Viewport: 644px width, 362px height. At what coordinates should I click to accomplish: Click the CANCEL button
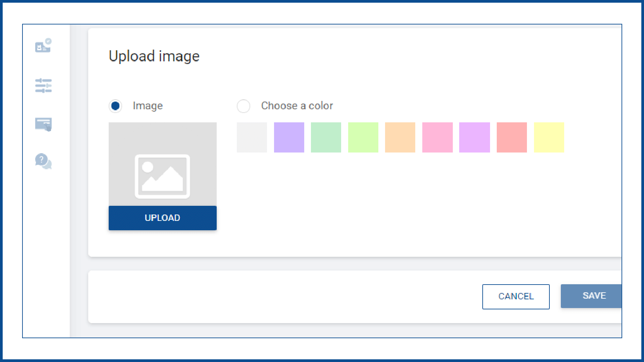[x=516, y=296]
